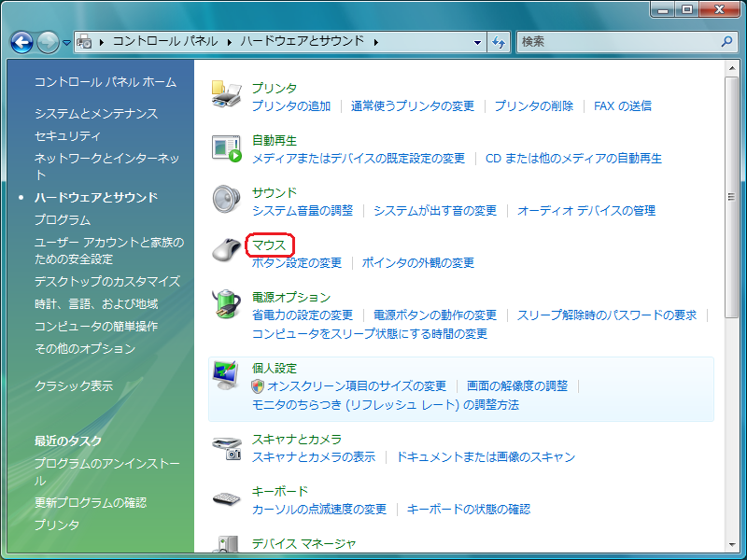Expand the ハードウェアとサウンド breadcrumb arrow
Image resolution: width=747 pixels, height=560 pixels.
click(375, 42)
